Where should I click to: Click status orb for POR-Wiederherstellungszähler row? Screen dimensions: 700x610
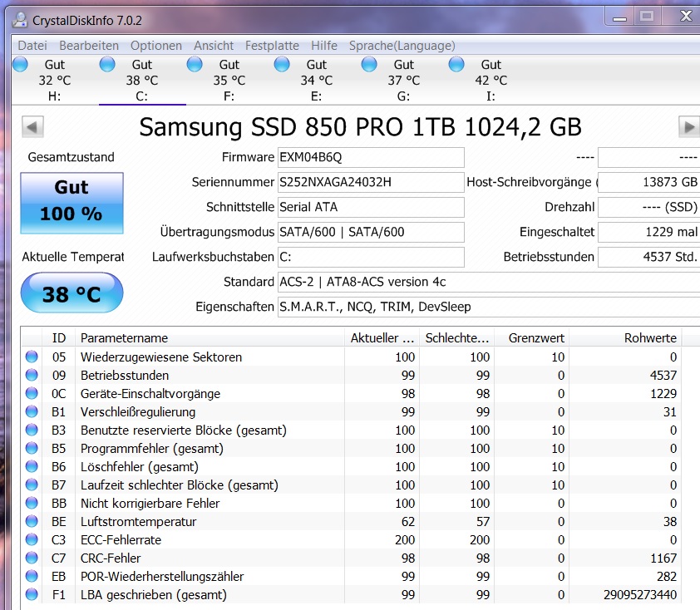(x=32, y=576)
